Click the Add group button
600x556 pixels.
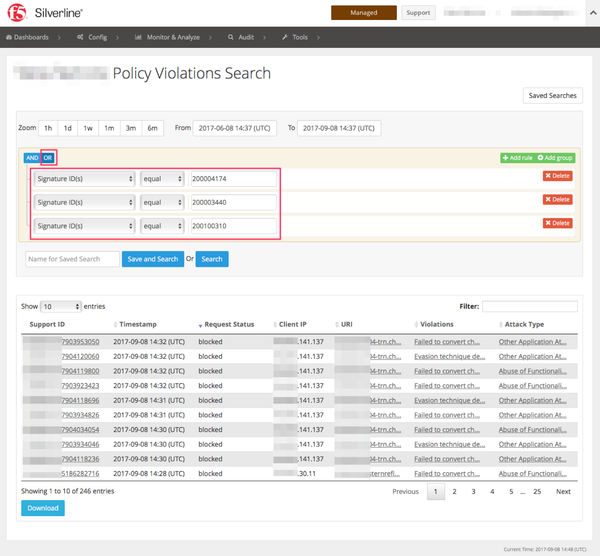(x=555, y=158)
